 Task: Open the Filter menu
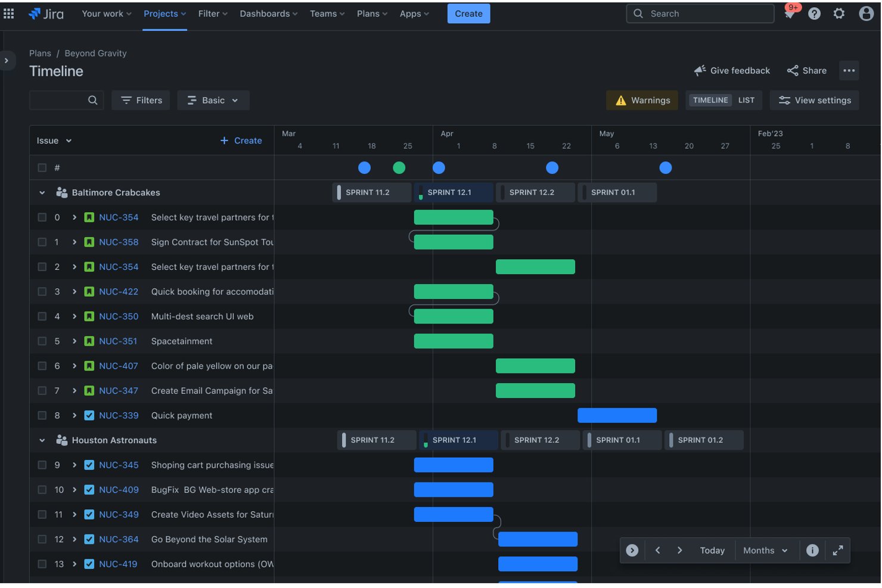tap(213, 13)
